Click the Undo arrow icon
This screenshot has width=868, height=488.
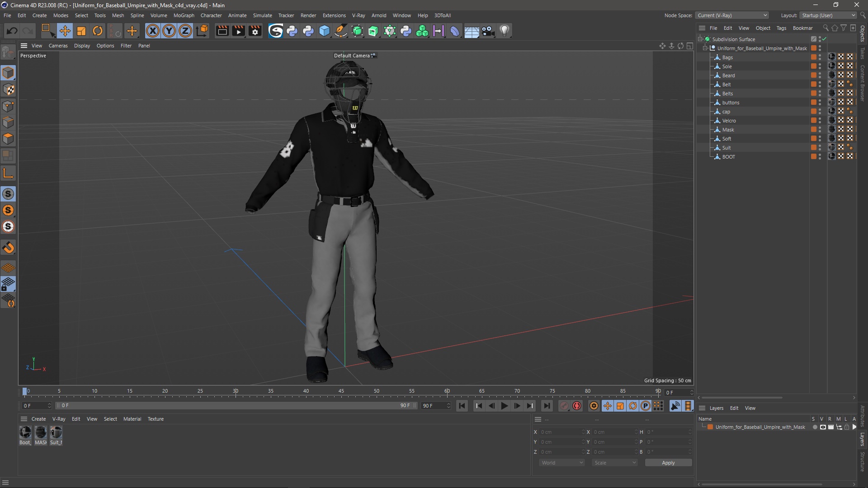[12, 31]
